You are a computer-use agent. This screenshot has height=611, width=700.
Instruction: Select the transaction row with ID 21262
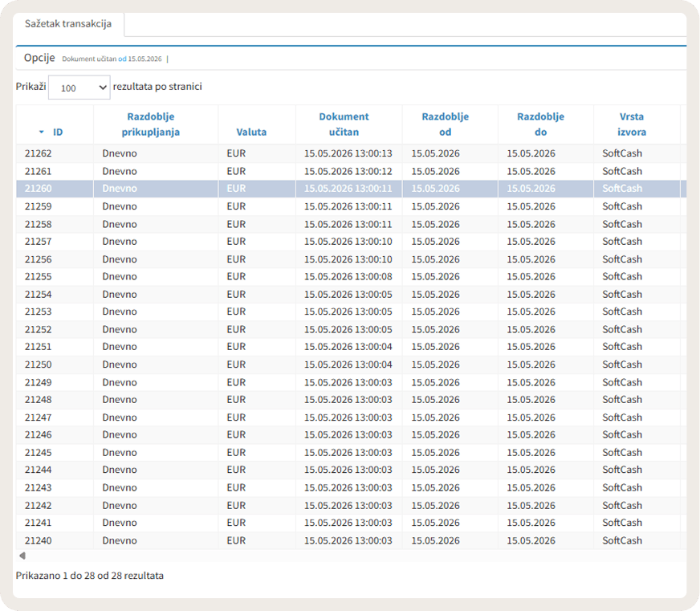(x=351, y=153)
